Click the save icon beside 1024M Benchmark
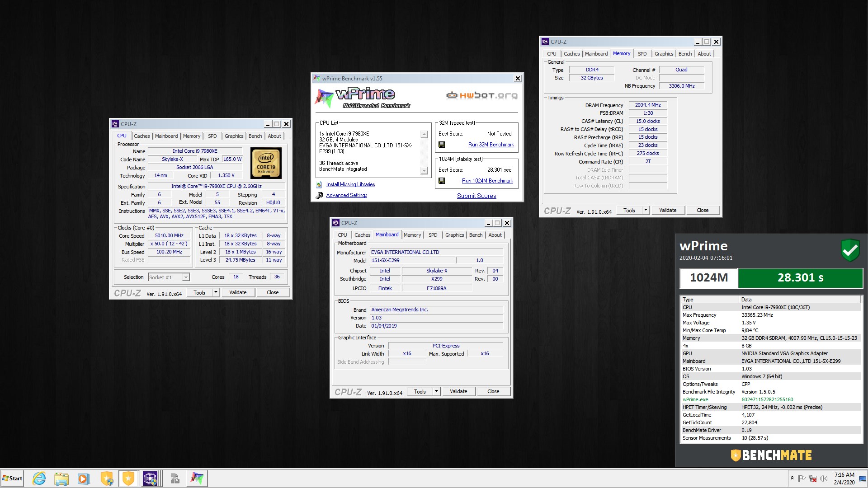This screenshot has height=488, width=868. pos(442,181)
